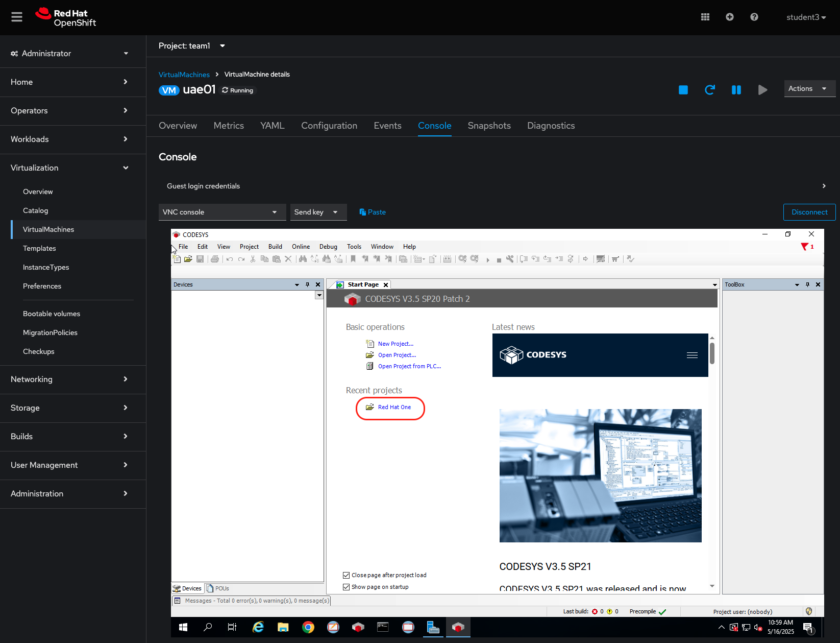Screen dimensions: 840x643
Task: Click the plus import icon in header
Action: click(730, 17)
